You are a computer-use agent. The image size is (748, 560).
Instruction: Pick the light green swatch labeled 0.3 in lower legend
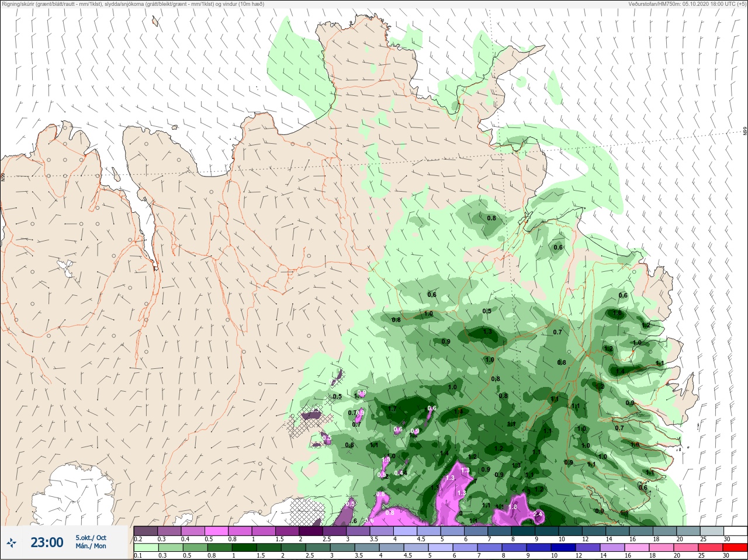tap(171, 547)
